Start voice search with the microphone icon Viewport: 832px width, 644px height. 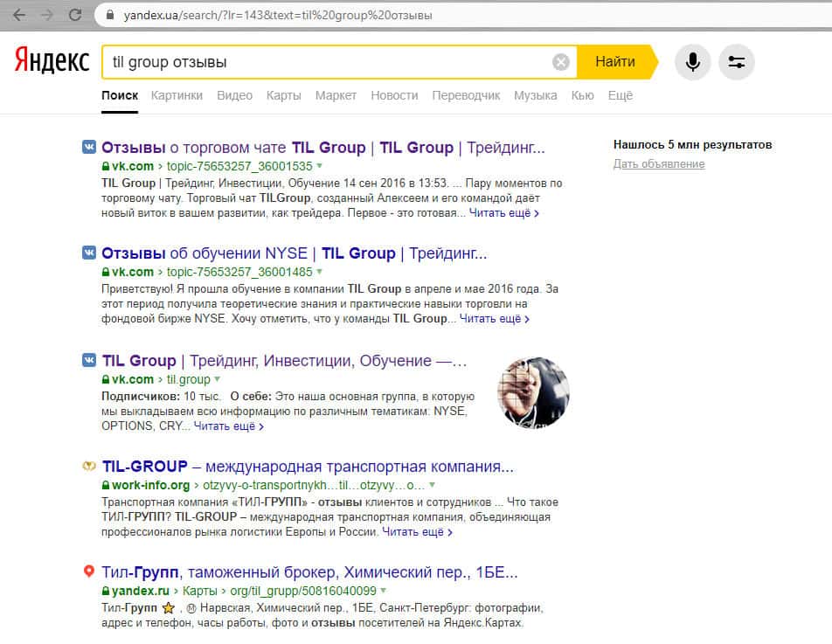692,62
